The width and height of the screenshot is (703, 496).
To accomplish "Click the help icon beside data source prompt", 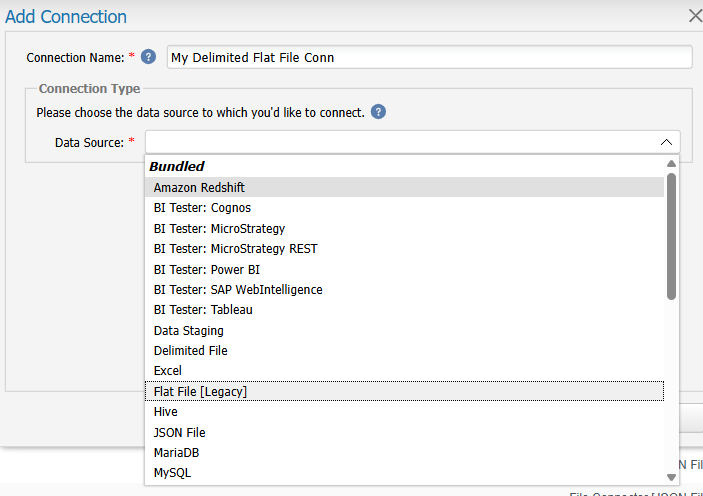I will point(378,112).
